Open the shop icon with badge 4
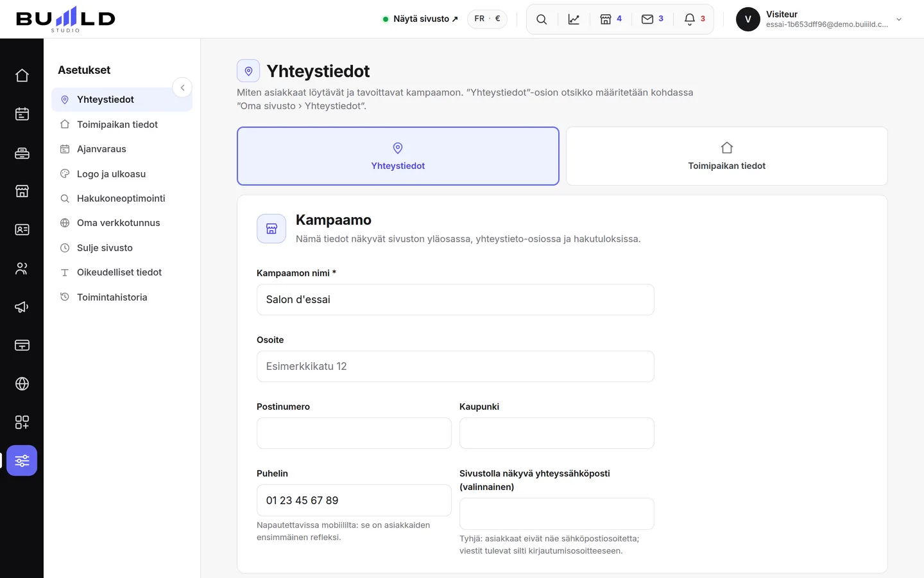The height and width of the screenshot is (578, 924). 611,19
